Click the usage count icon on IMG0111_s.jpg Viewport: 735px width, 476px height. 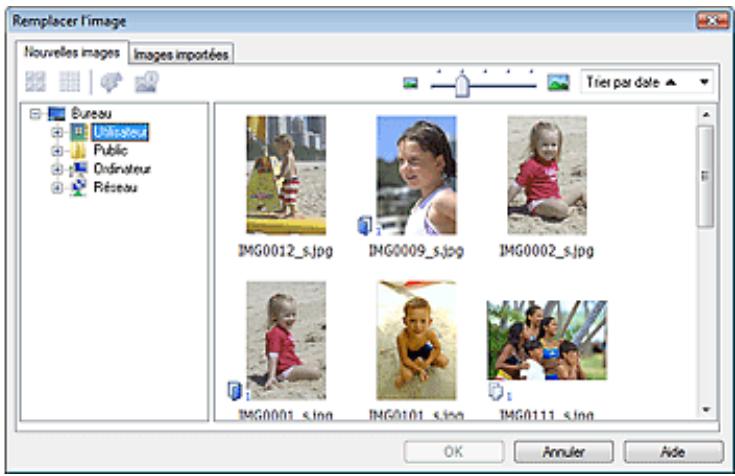[497, 392]
